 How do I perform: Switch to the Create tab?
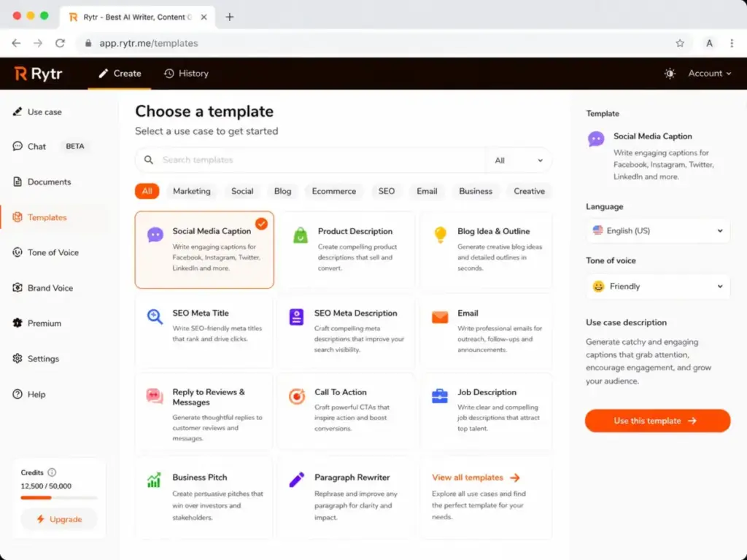pos(120,74)
